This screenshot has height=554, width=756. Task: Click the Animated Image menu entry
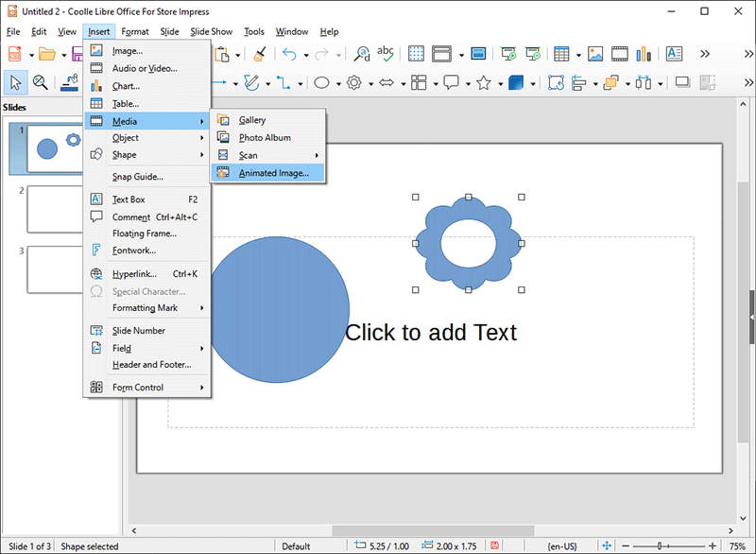click(273, 173)
